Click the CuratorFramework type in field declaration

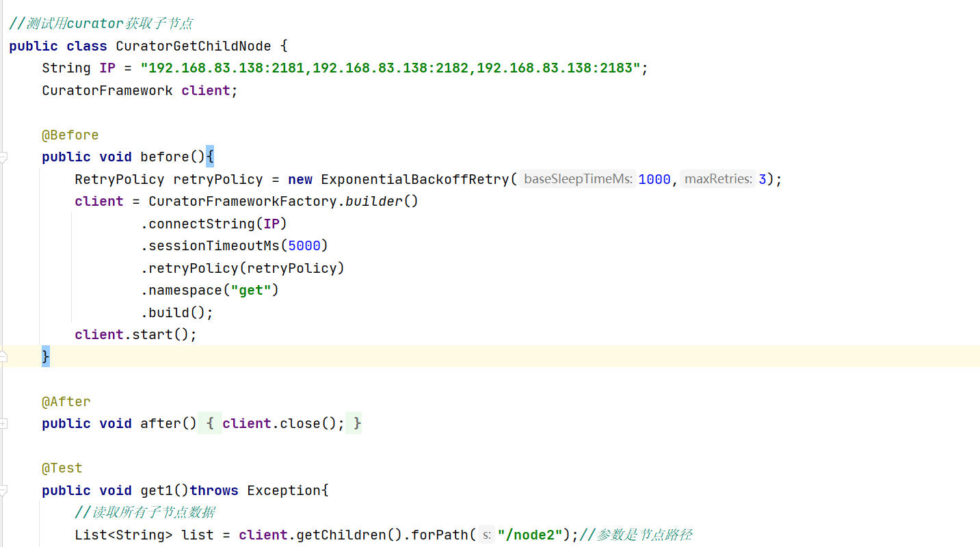pyautogui.click(x=107, y=90)
